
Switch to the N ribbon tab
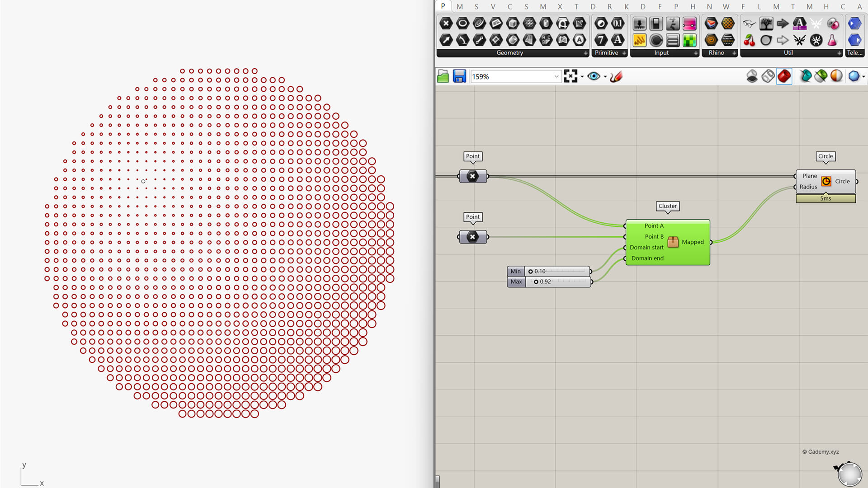coord(709,6)
